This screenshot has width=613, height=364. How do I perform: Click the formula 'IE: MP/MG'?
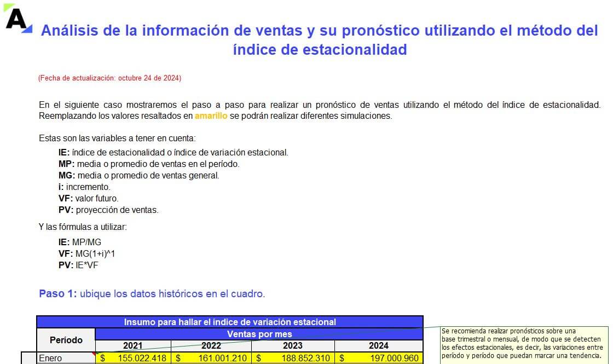pyautogui.click(x=80, y=242)
